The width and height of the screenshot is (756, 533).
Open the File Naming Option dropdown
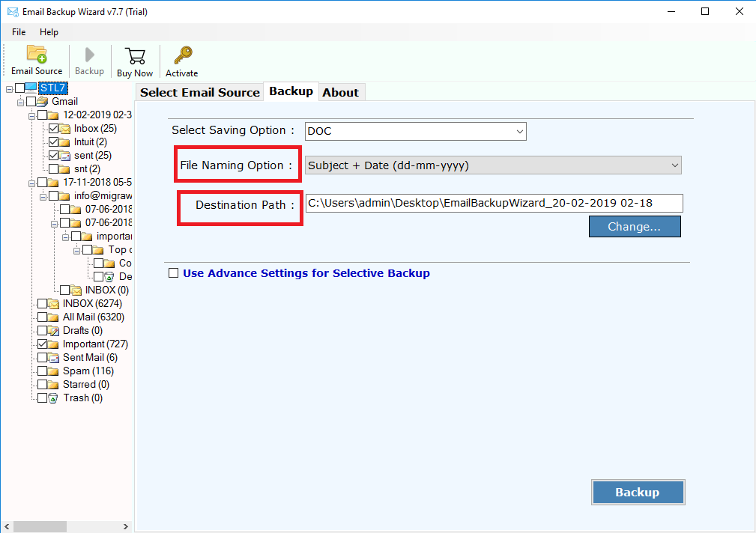(493, 165)
